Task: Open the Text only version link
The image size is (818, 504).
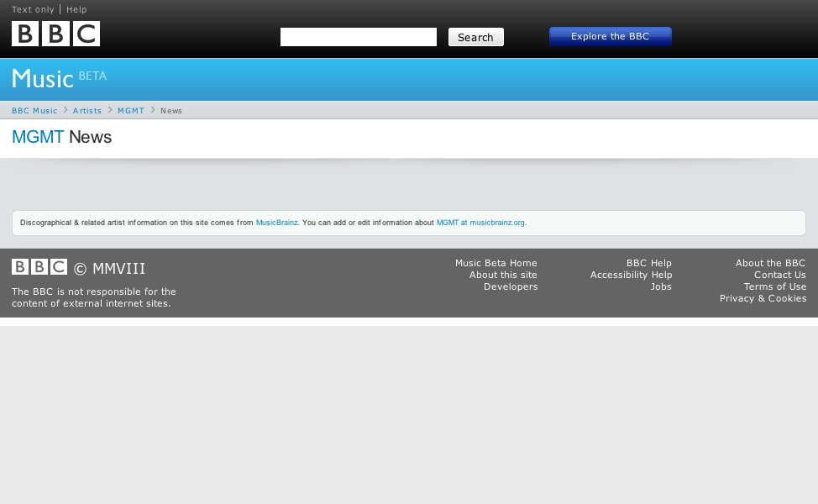Action: click(x=33, y=9)
